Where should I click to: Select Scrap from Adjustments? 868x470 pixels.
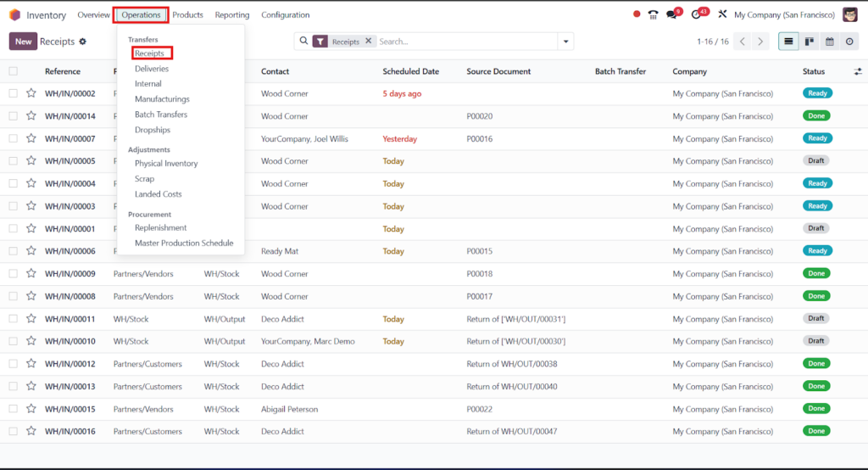click(x=144, y=178)
